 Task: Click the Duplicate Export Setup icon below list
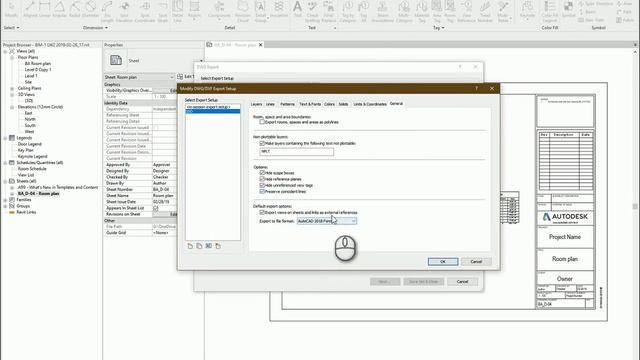click(199, 246)
